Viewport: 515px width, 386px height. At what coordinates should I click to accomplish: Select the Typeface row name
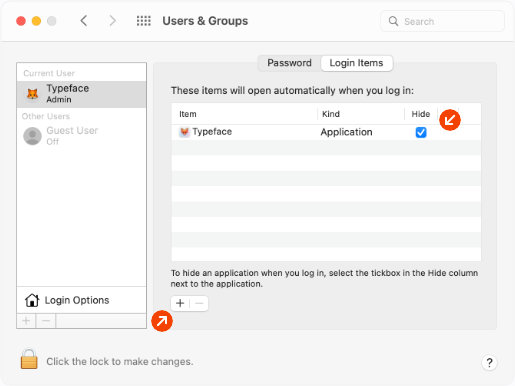(212, 132)
